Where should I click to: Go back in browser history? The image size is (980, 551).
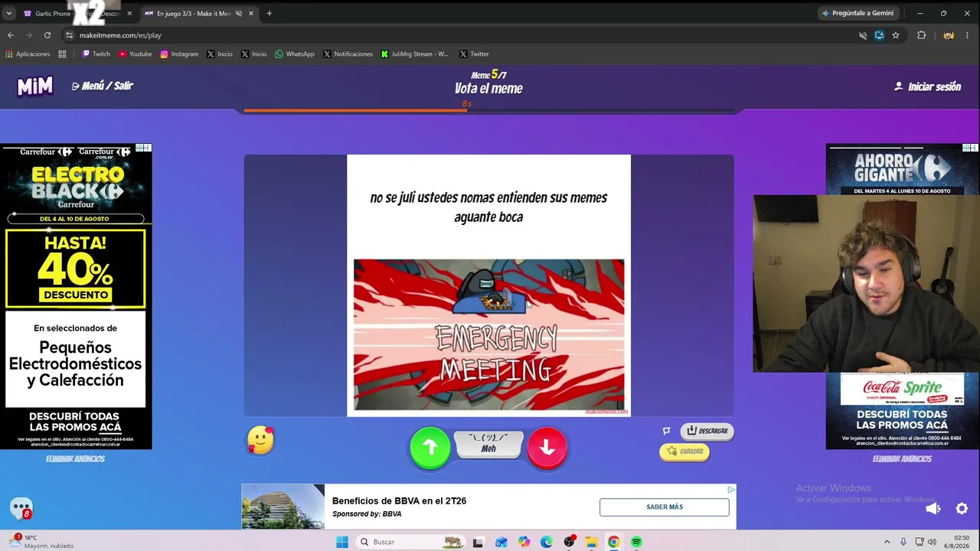(11, 35)
